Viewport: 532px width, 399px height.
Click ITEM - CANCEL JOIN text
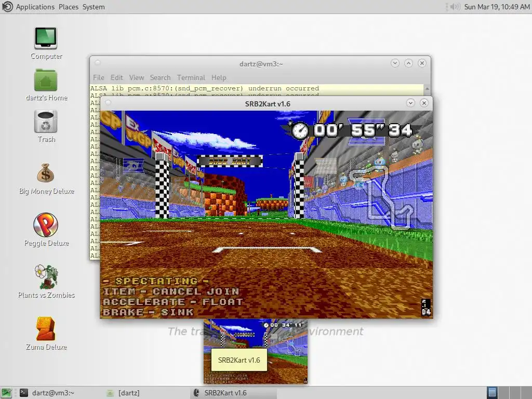(x=171, y=291)
